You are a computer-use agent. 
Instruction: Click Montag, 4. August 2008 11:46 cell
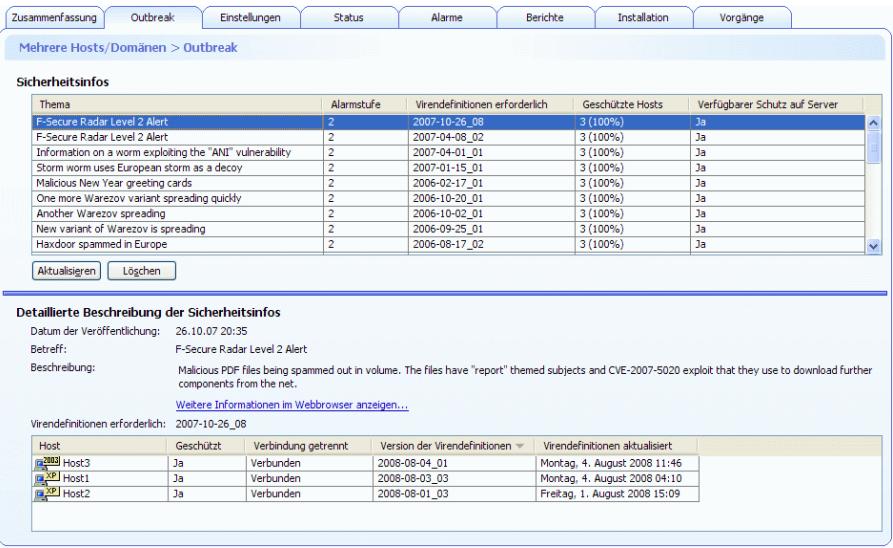coord(617,463)
